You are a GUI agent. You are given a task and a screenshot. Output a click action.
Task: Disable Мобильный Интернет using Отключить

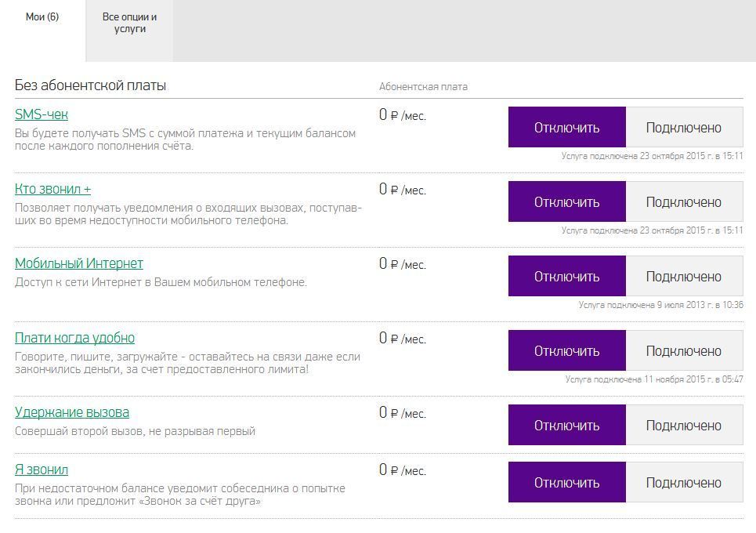point(567,276)
